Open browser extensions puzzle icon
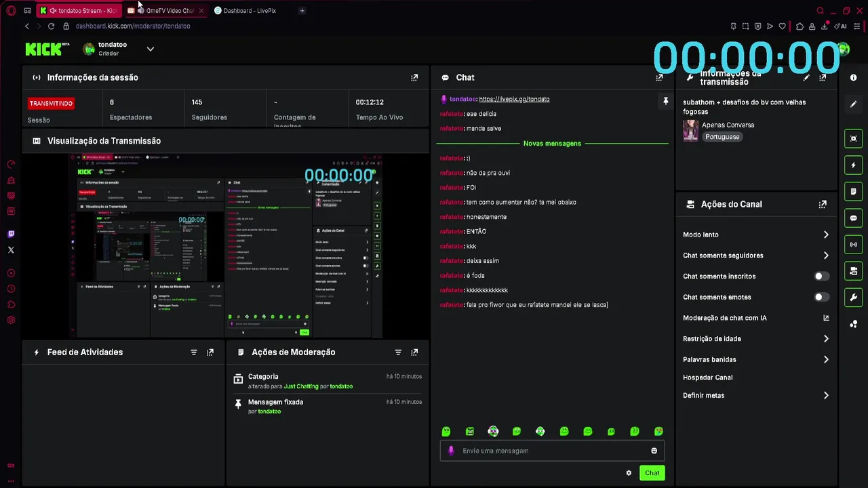This screenshot has width=868, height=488. (x=800, y=26)
